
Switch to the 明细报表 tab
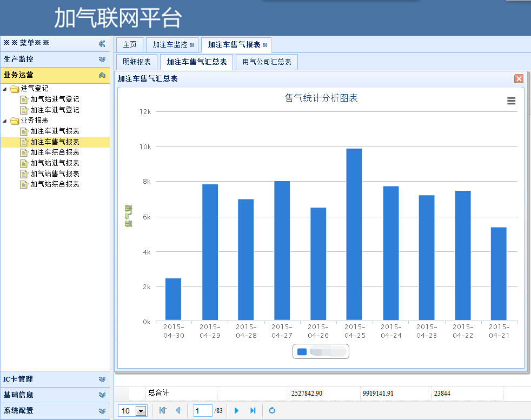click(137, 62)
